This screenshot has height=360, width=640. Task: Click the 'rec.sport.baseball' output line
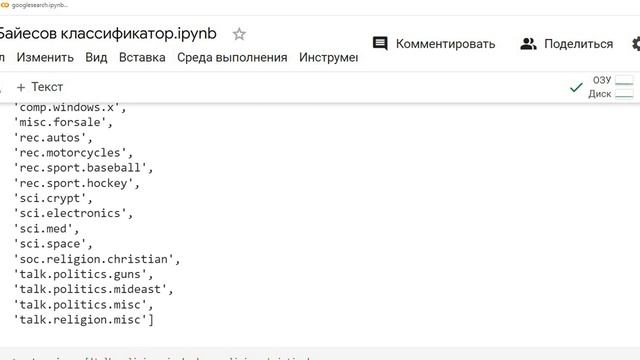83,168
